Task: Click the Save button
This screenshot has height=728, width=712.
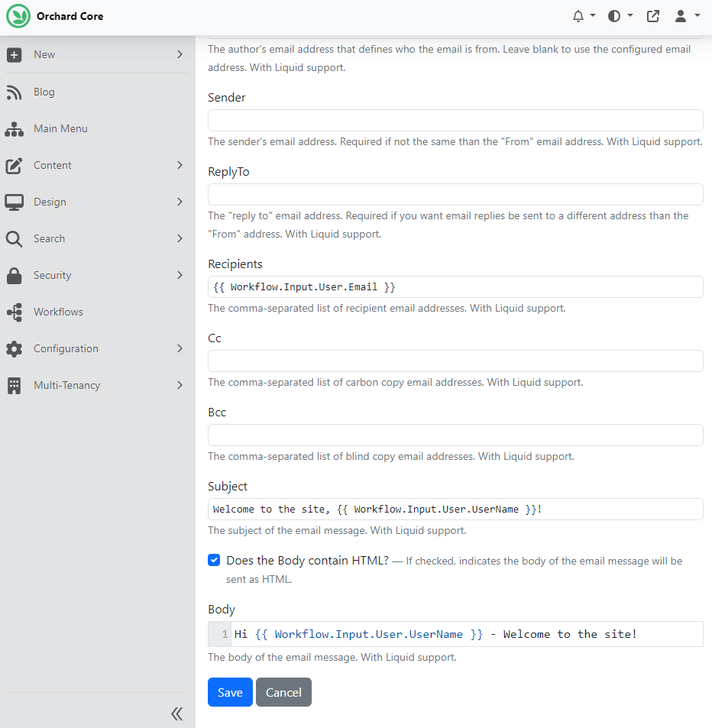Action: click(x=230, y=692)
